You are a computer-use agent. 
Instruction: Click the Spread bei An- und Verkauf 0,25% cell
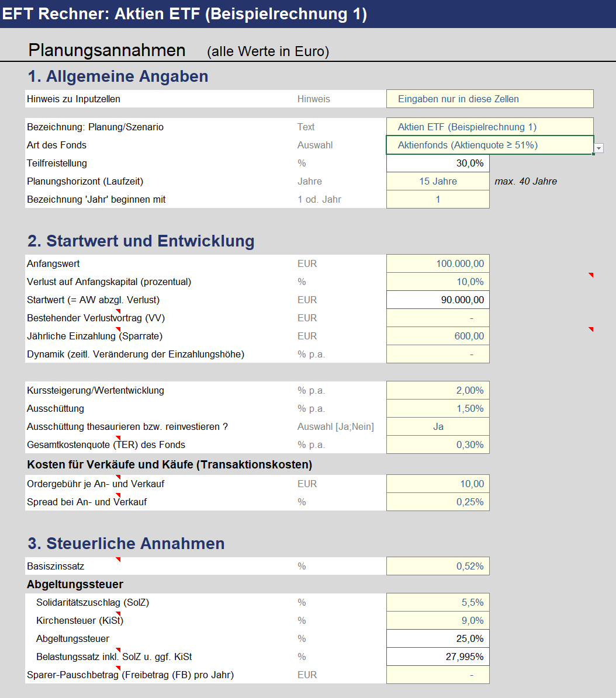(x=438, y=502)
